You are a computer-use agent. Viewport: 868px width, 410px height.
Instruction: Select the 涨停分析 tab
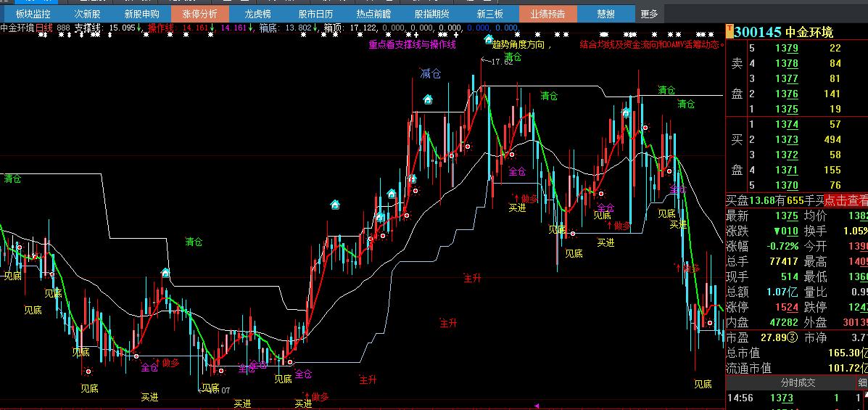point(200,14)
